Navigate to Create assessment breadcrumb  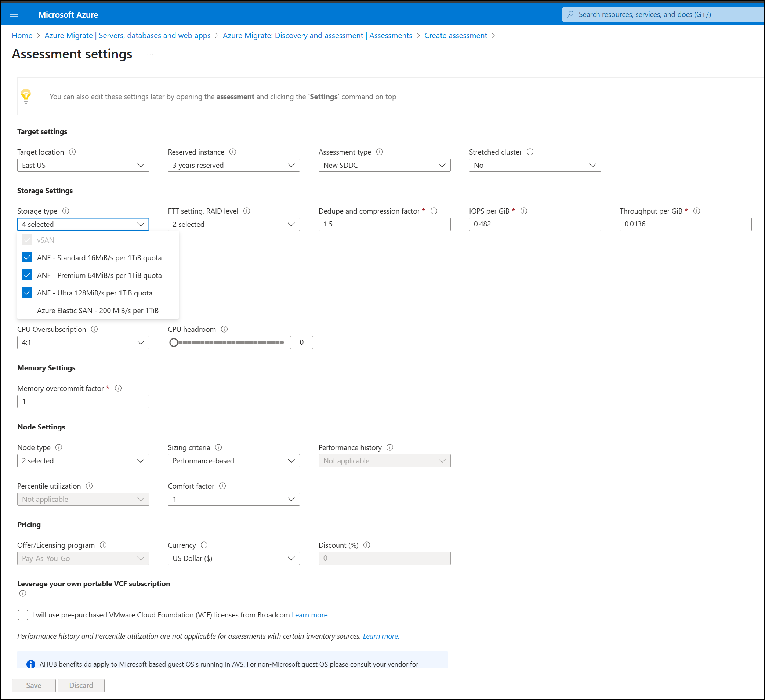point(455,36)
